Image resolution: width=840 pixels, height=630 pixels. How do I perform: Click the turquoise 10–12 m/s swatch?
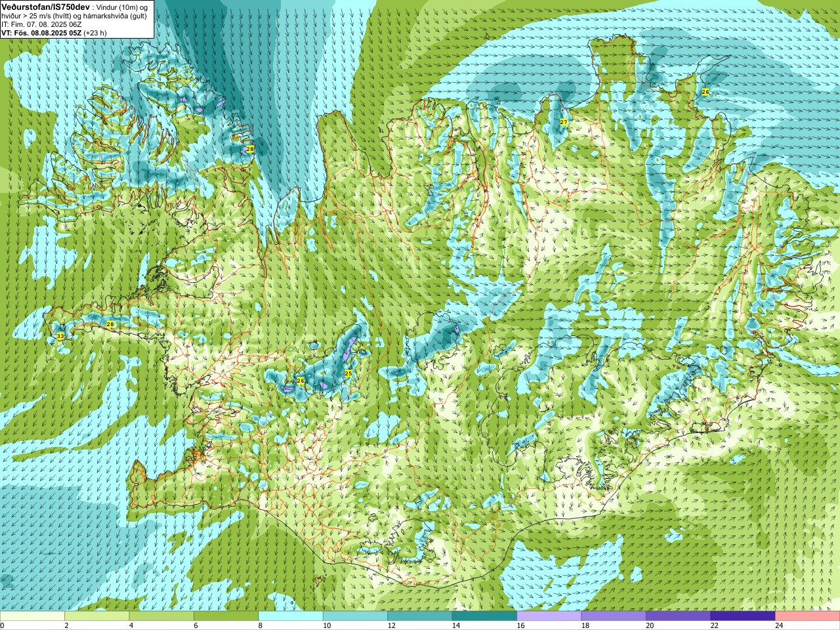[x=355, y=616]
